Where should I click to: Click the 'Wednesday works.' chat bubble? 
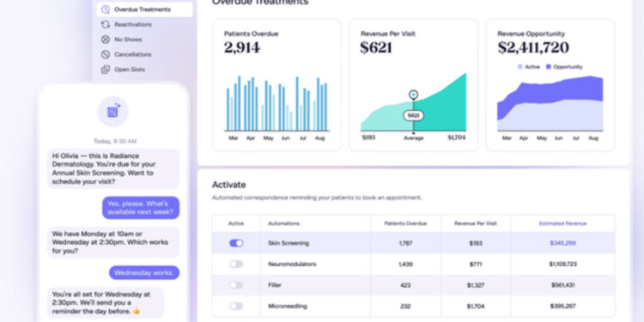(144, 273)
